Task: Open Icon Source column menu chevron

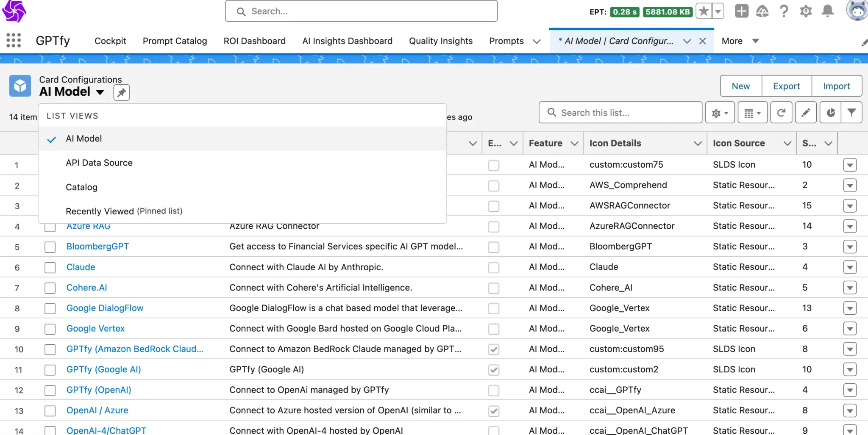Action: [x=787, y=143]
